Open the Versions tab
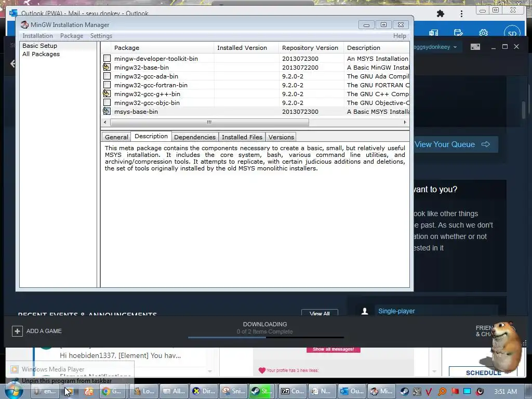The height and width of the screenshot is (399, 532). pyautogui.click(x=281, y=137)
